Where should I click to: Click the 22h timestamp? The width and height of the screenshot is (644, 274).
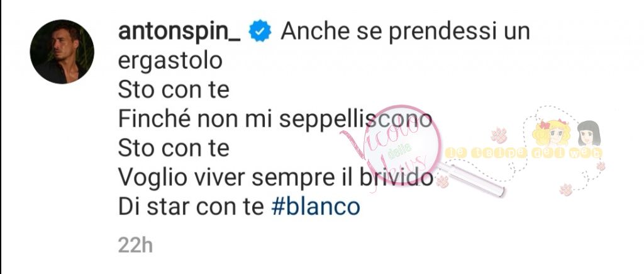point(135,246)
